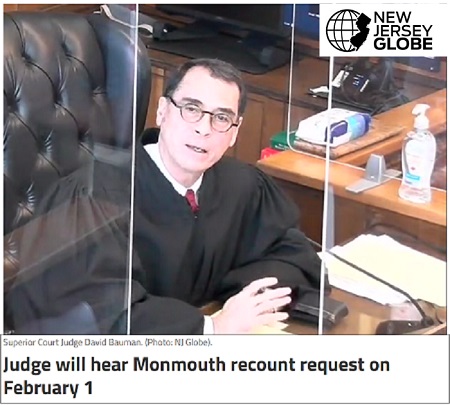Image resolution: width=450 pixels, height=405 pixels.
Task: Open the judge's courtroom photo
Action: coord(225,169)
